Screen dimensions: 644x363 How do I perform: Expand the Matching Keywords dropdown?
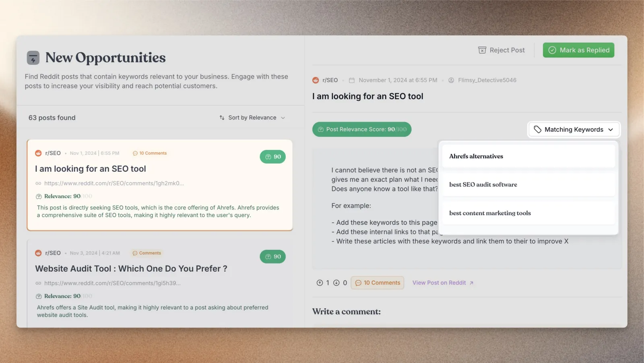tap(574, 129)
